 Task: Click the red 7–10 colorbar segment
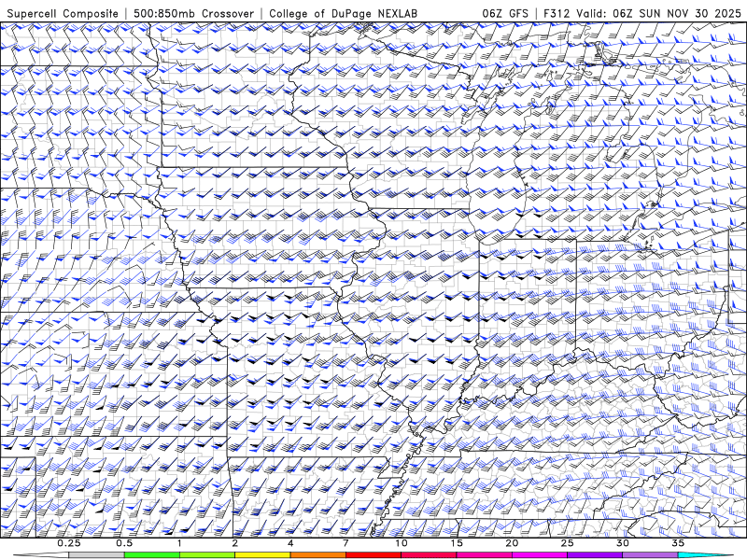tap(373, 555)
